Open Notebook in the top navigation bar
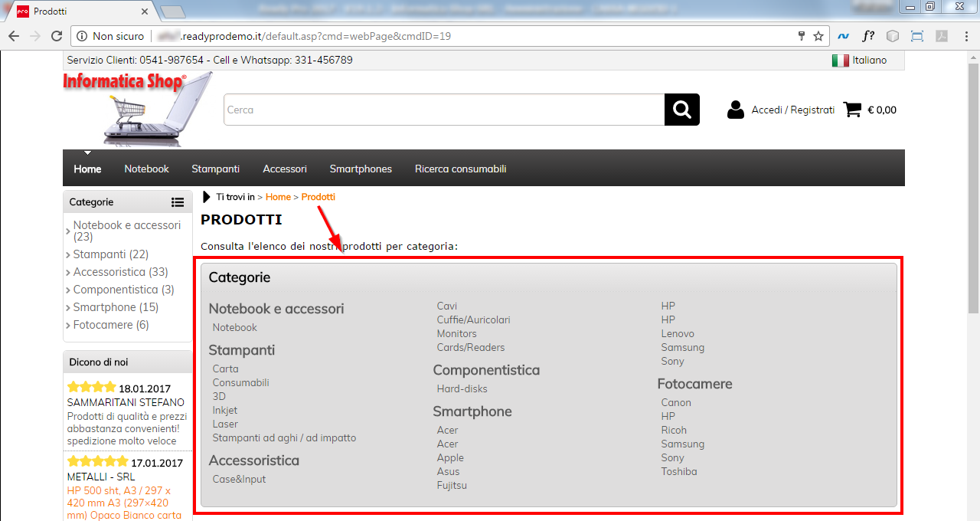Image resolution: width=980 pixels, height=521 pixels. 147,169
